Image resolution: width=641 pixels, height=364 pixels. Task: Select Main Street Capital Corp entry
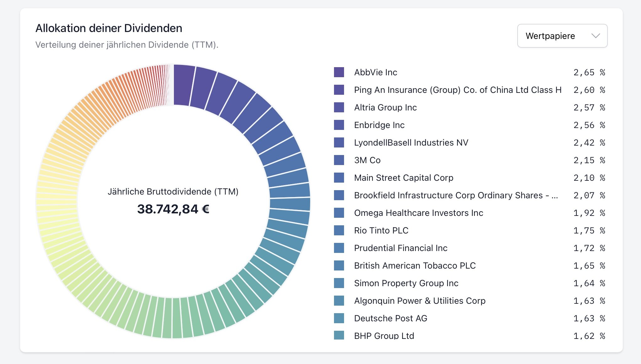(403, 178)
